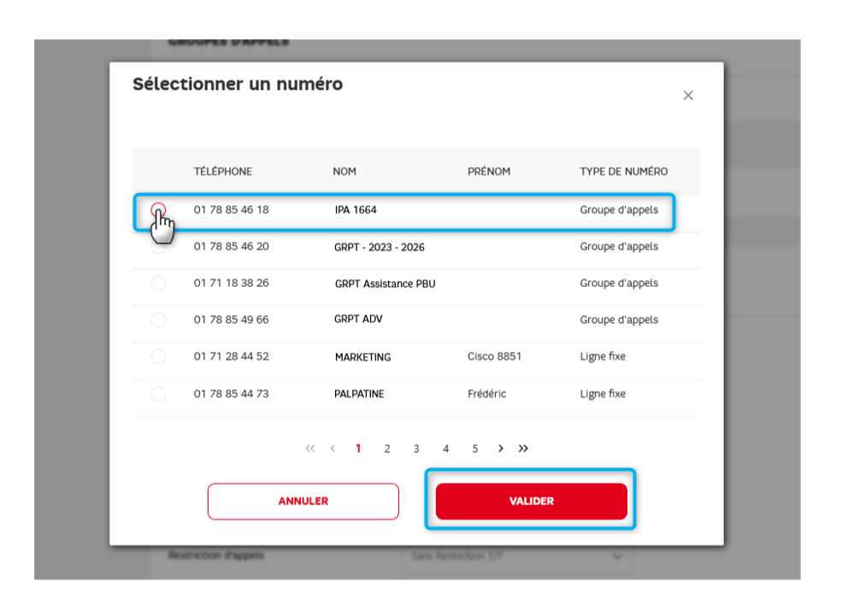The height and width of the screenshot is (616, 842).
Task: Go to page 3
Action: point(416,449)
